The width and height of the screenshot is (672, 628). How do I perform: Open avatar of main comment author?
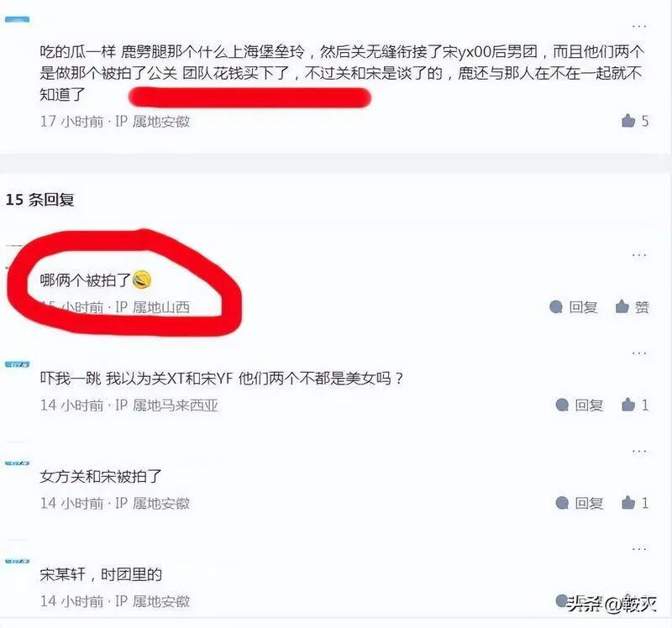[17, 19]
